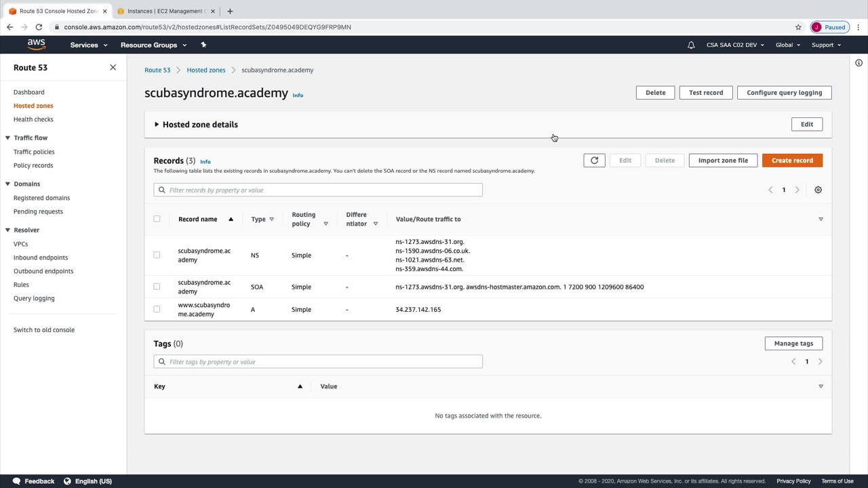Open Inbound endpoints in sidebar
Screen dimensions: 868x488
pos(41,258)
